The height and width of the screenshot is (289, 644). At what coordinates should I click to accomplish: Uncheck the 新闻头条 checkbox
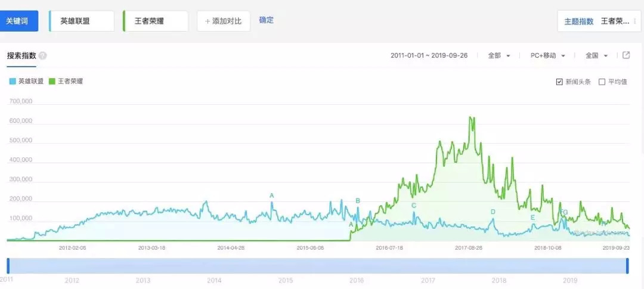point(559,82)
